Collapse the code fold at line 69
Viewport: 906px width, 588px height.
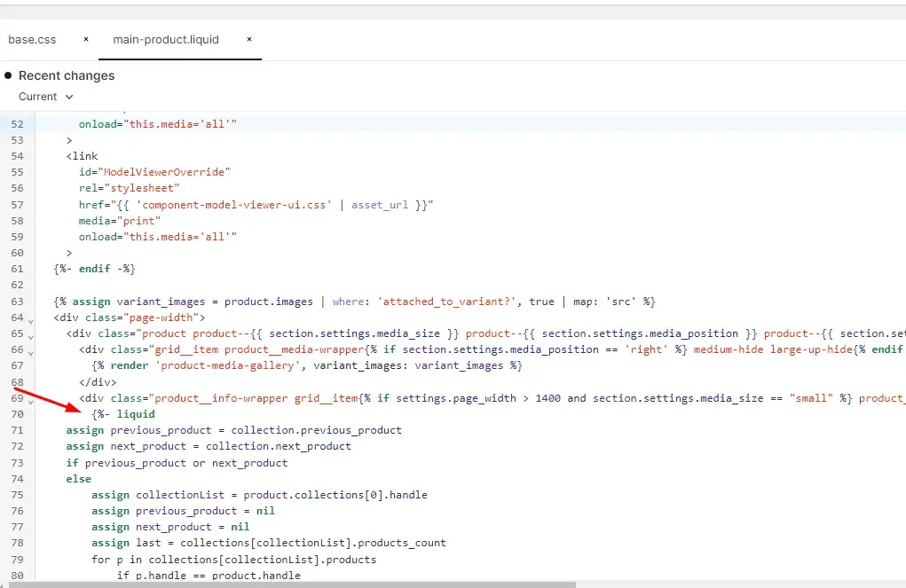point(31,401)
